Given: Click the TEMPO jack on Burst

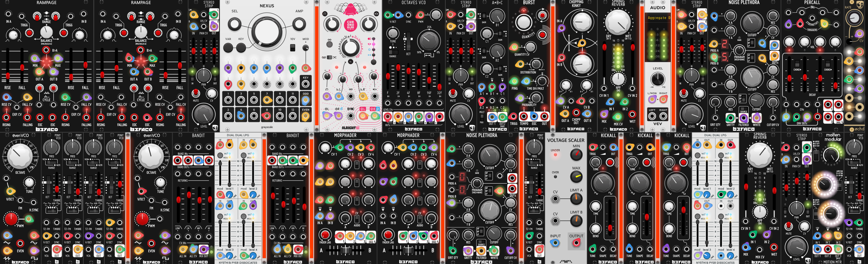Looking at the screenshot, I should coord(524,117).
